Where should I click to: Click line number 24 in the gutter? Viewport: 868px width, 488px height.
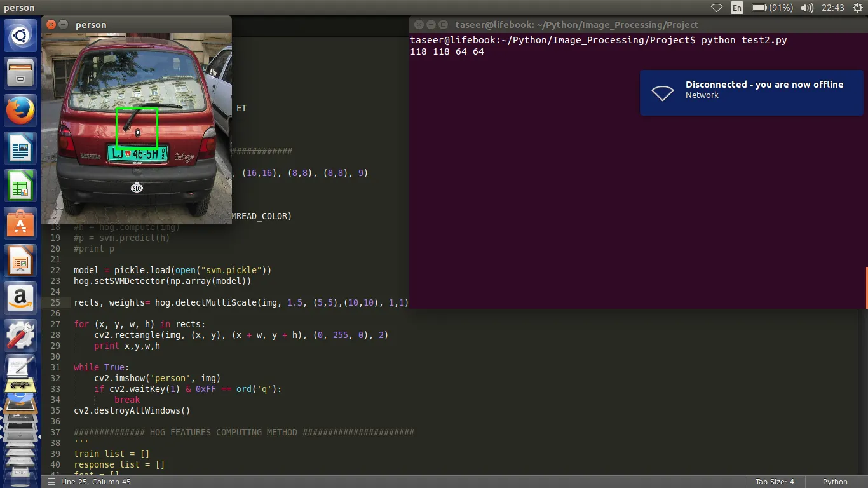(55, 292)
